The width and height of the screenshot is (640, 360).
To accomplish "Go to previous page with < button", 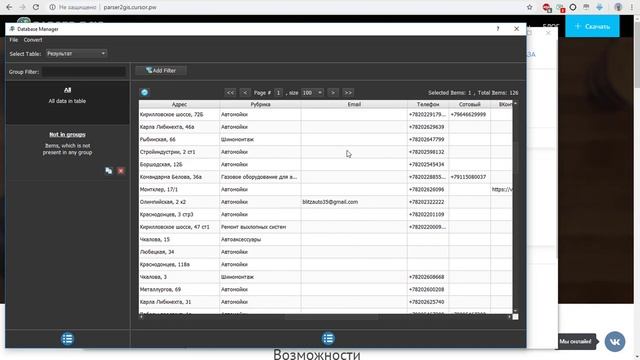I will click(245, 93).
